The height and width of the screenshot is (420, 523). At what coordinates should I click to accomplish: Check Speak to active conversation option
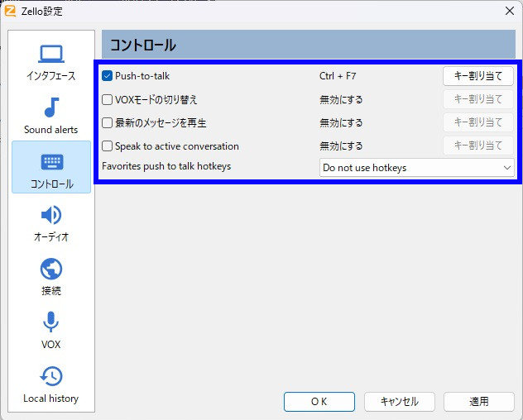(x=108, y=146)
